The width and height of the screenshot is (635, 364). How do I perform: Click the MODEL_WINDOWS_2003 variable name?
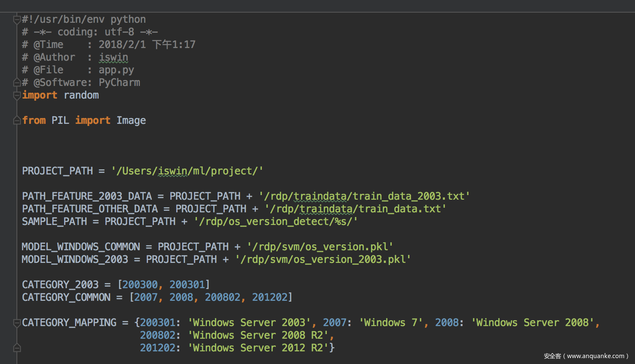[x=75, y=260]
